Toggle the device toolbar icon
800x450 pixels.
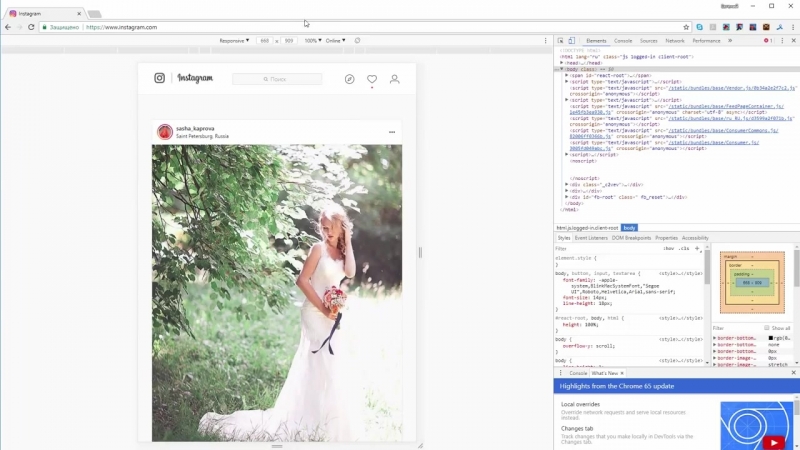tap(571, 40)
